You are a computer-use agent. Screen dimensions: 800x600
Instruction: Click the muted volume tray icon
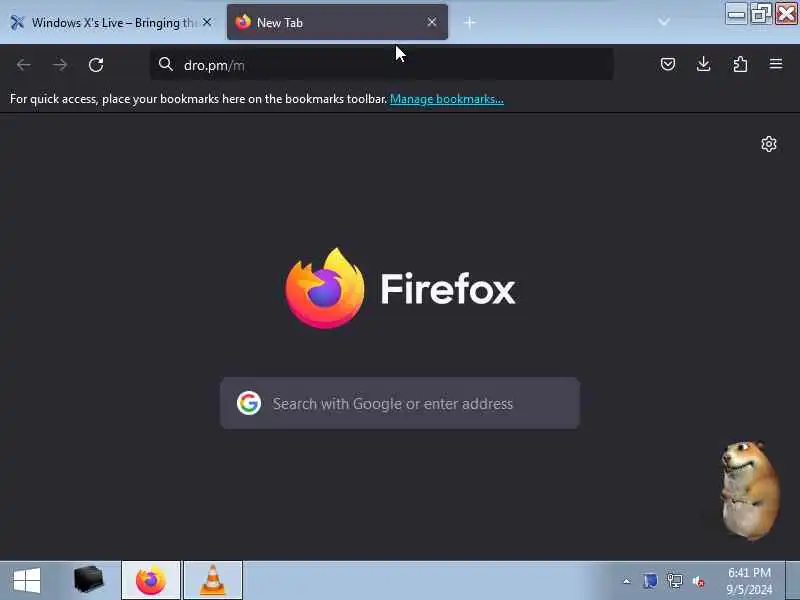coord(698,581)
